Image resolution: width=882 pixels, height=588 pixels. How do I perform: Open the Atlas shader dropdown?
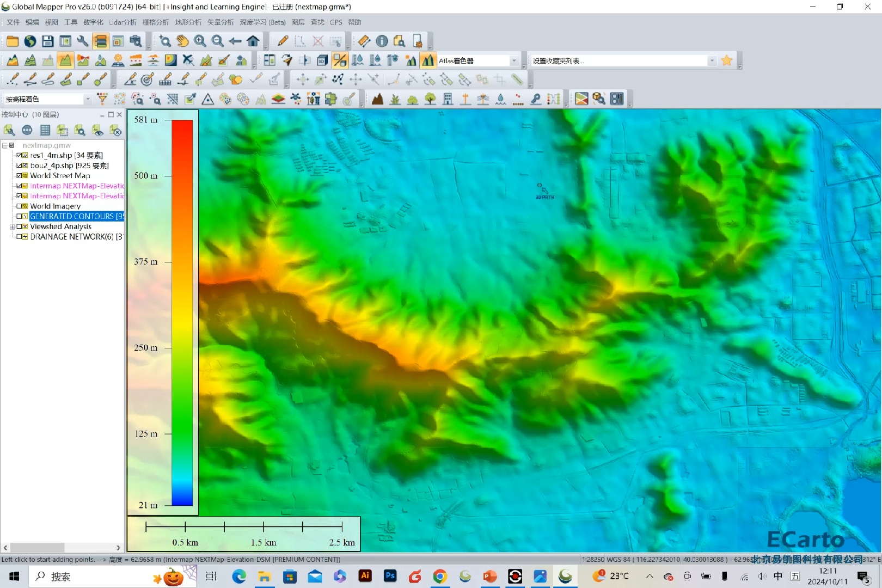pyautogui.click(x=514, y=61)
